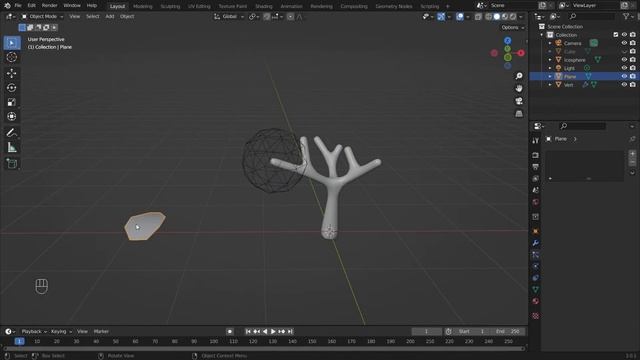Open the File menu
This screenshot has width=640, height=360.
[x=18, y=6]
